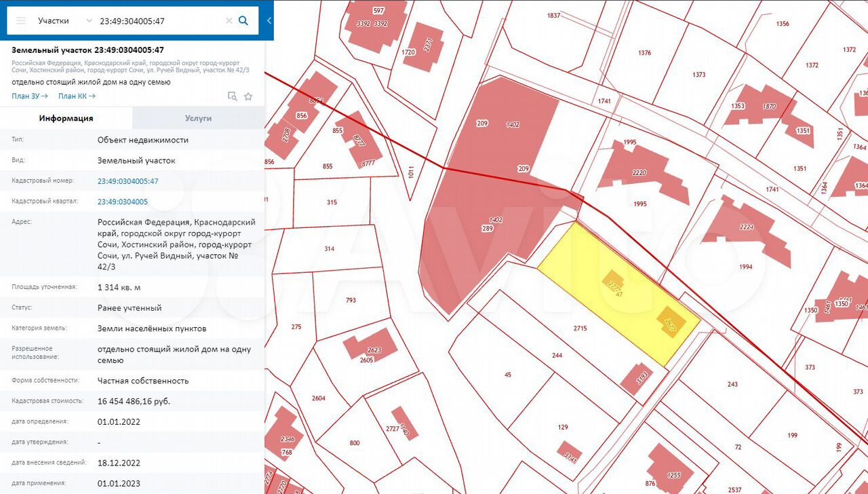868x494 pixels.
Task: Click cadastral number link 23:49:0304005:47
Action: (127, 181)
